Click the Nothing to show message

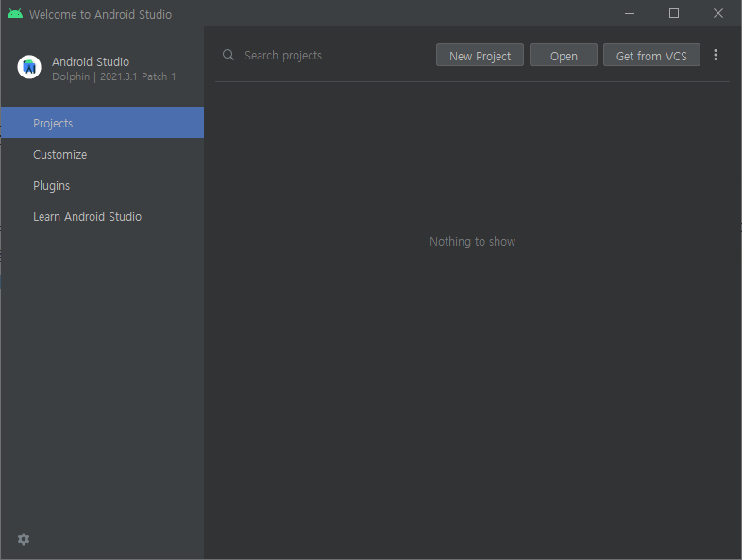472,242
